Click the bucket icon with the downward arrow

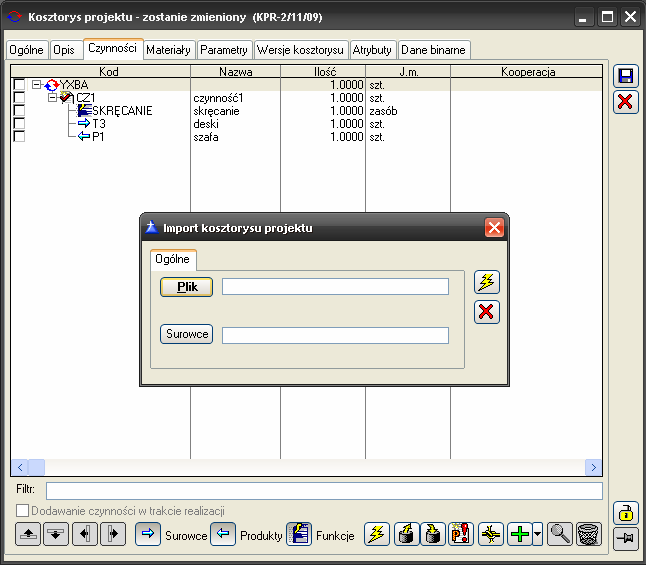[x=433, y=534]
